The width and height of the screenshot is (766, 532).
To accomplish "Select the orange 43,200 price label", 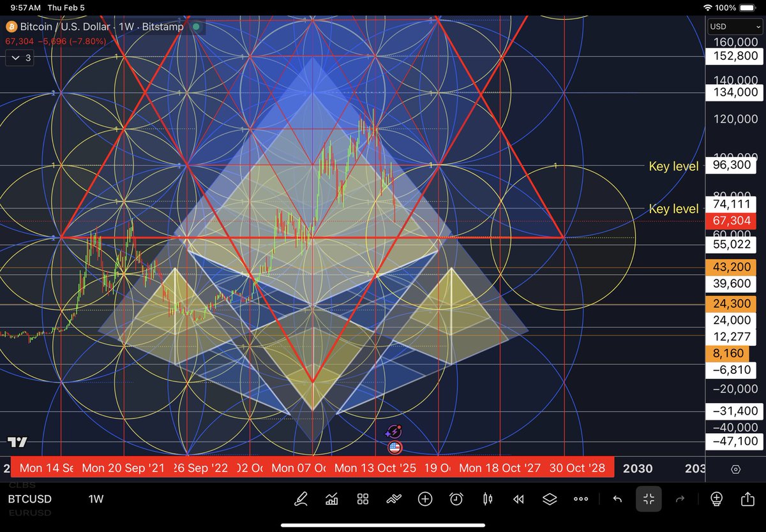I will tap(731, 267).
